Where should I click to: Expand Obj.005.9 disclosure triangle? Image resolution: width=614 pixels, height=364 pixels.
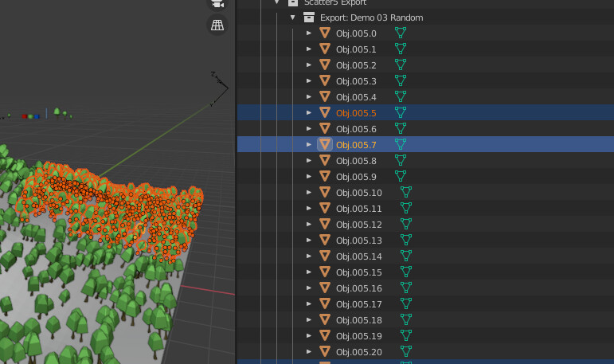[309, 176]
